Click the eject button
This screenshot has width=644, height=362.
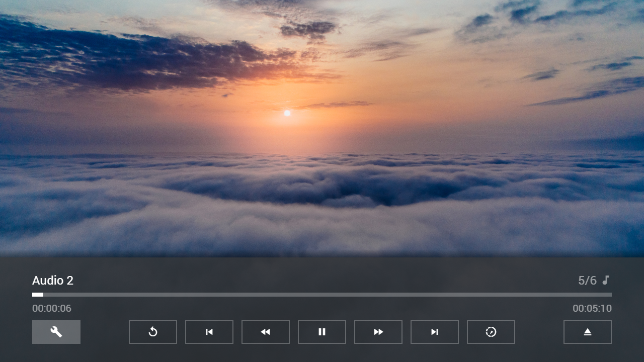(588, 332)
